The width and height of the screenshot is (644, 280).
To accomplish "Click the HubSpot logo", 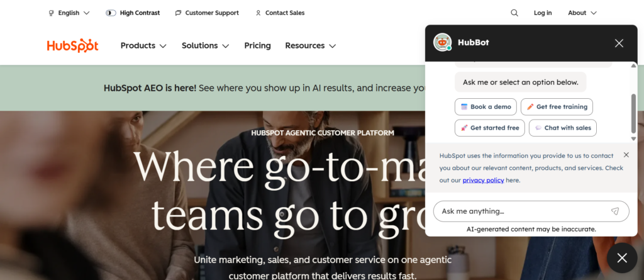I will (72, 46).
